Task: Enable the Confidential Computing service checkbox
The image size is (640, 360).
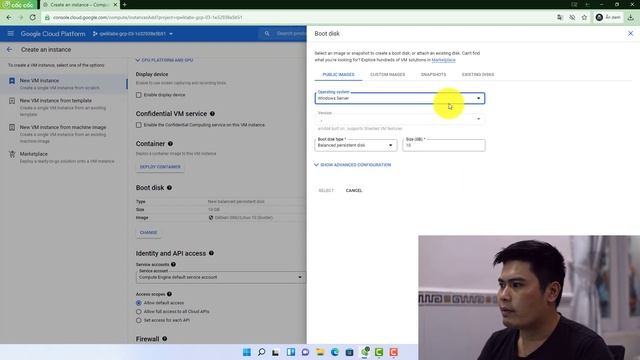Action: 139,125
